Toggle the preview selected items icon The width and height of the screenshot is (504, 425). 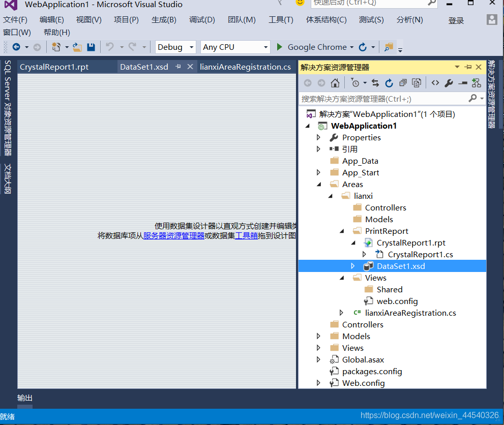(x=463, y=83)
